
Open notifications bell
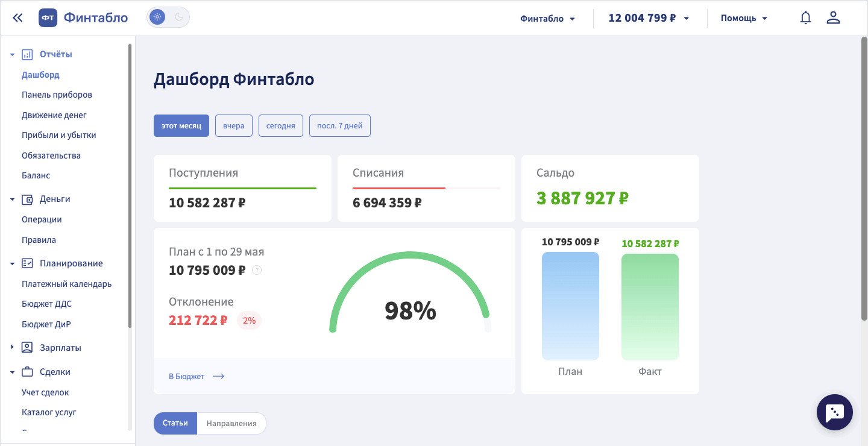(x=805, y=18)
